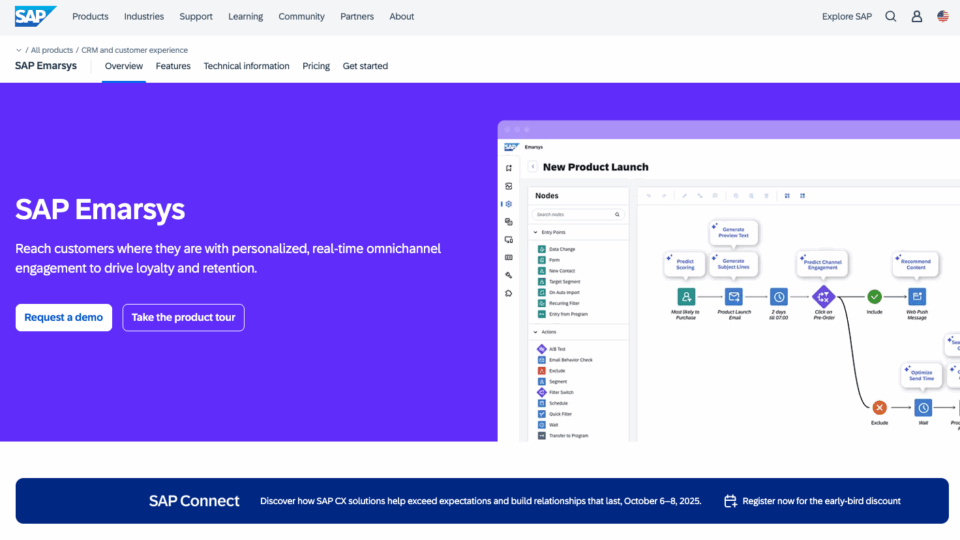Click the Quick Filter node icon
Image resolution: width=960 pixels, height=540 pixels.
(542, 414)
